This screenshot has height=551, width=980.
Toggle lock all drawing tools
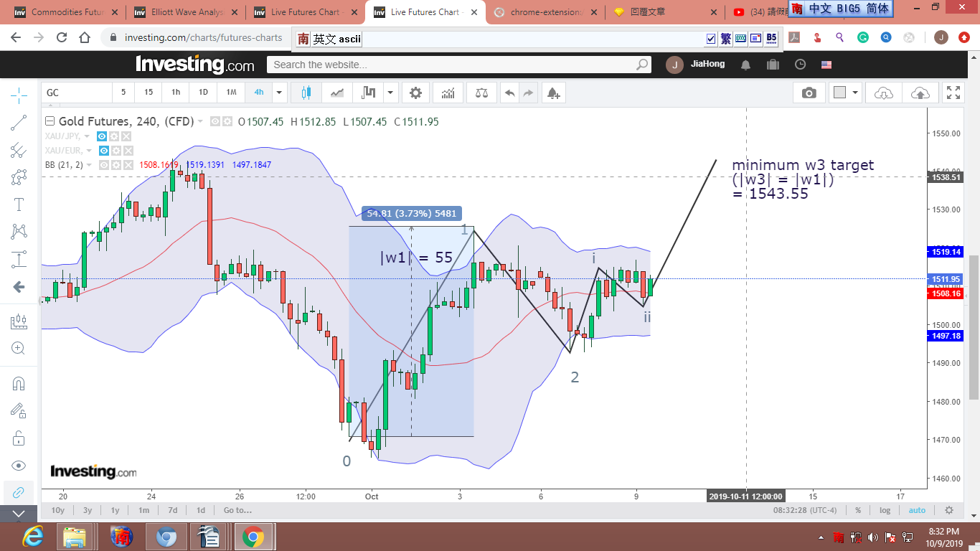tap(19, 438)
